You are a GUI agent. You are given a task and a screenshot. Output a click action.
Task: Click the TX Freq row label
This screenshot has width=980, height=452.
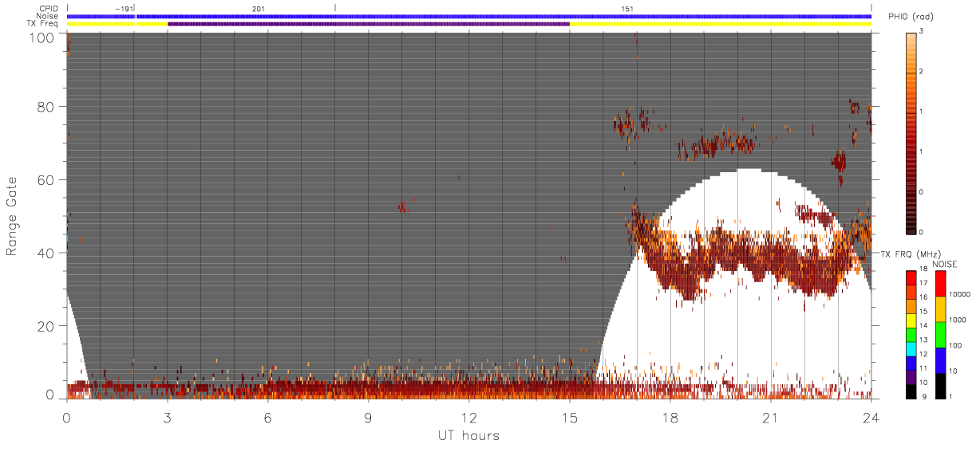[x=43, y=24]
